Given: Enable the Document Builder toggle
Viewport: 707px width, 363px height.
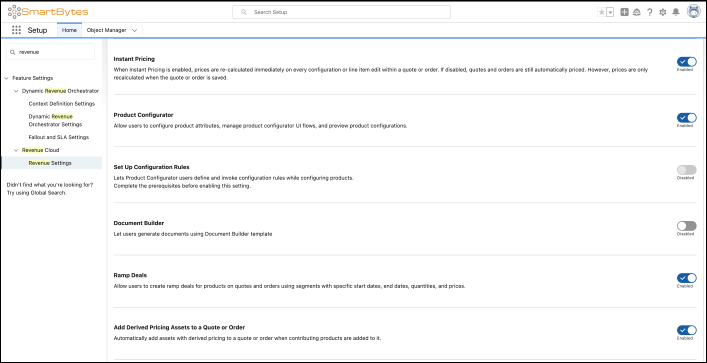Looking at the screenshot, I should 687,226.
